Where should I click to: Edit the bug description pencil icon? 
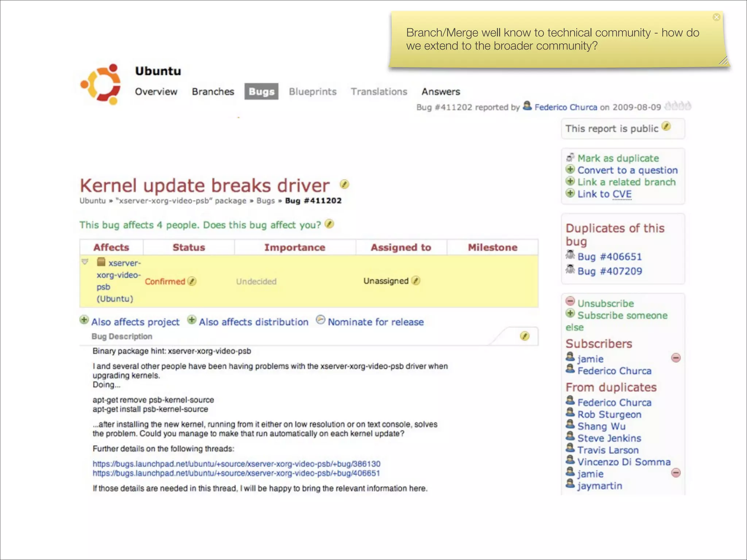click(525, 336)
